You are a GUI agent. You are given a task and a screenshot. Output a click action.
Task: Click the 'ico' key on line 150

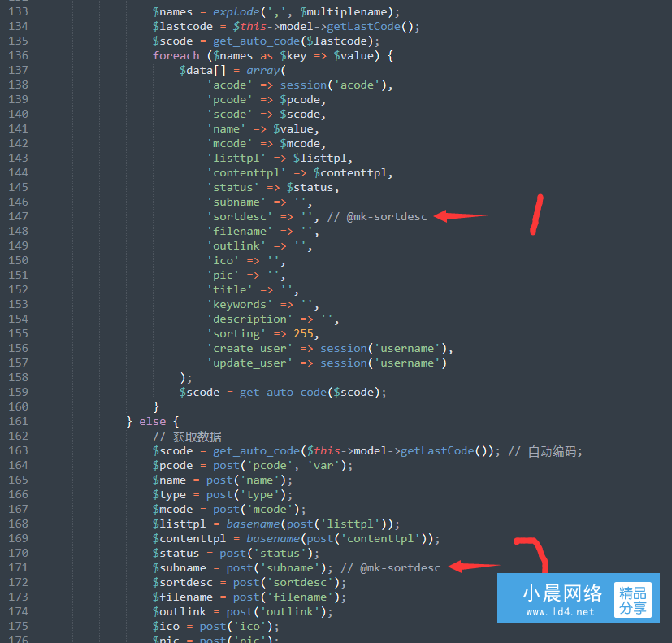click(223, 260)
